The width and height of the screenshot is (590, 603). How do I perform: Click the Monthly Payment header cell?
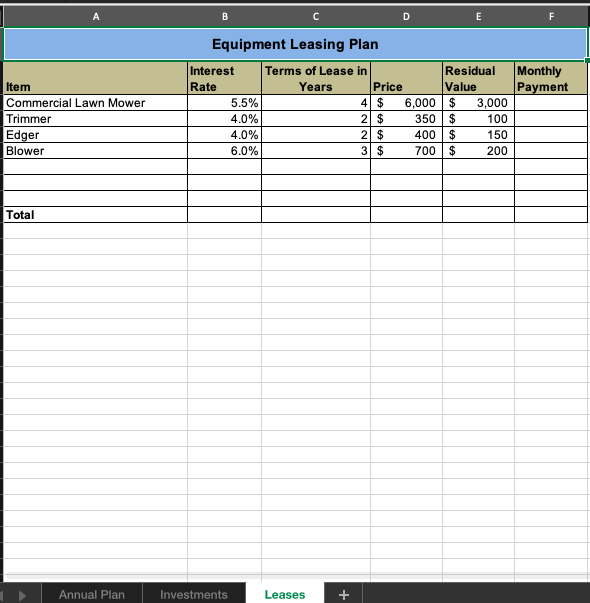[551, 78]
